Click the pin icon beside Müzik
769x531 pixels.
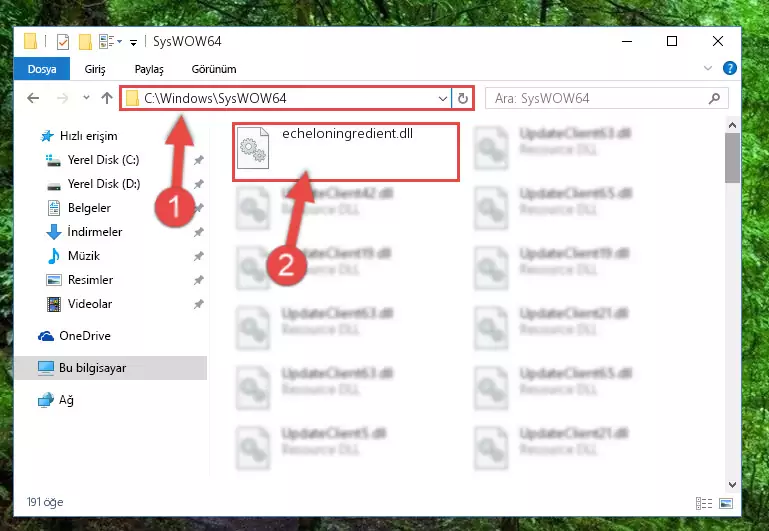click(x=198, y=256)
